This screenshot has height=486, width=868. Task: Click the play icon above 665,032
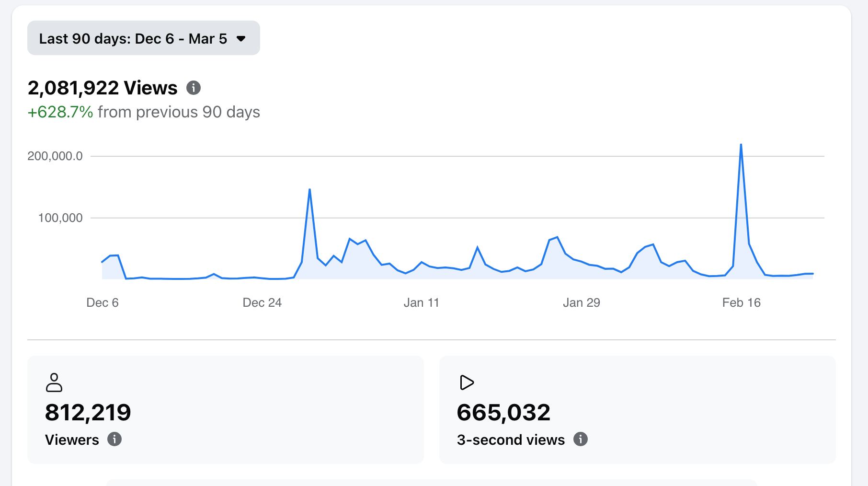(467, 382)
